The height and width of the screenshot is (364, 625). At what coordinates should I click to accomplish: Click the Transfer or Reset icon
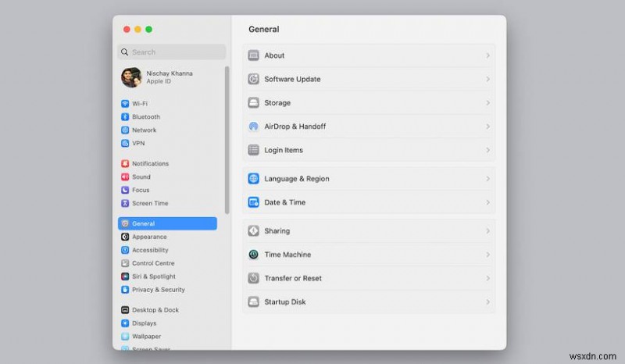click(253, 278)
